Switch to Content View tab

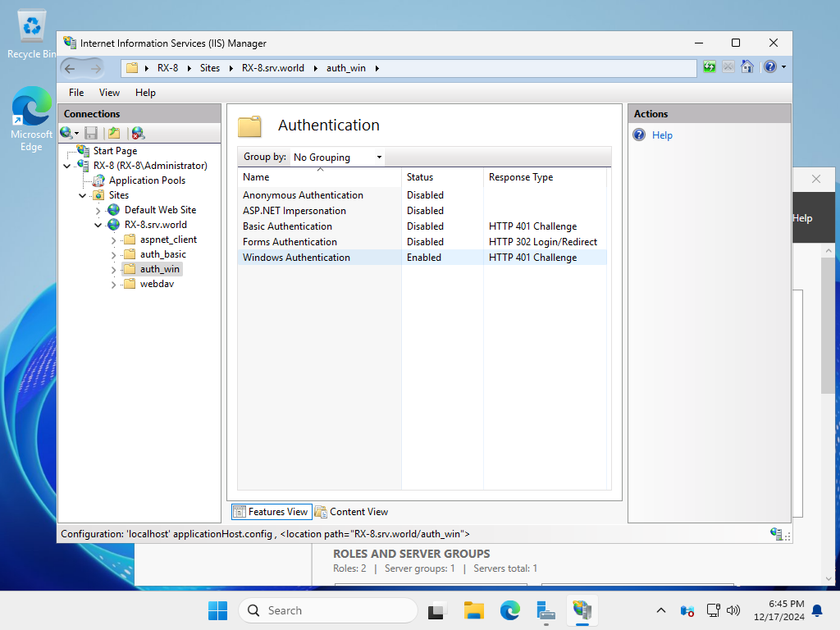pyautogui.click(x=351, y=512)
